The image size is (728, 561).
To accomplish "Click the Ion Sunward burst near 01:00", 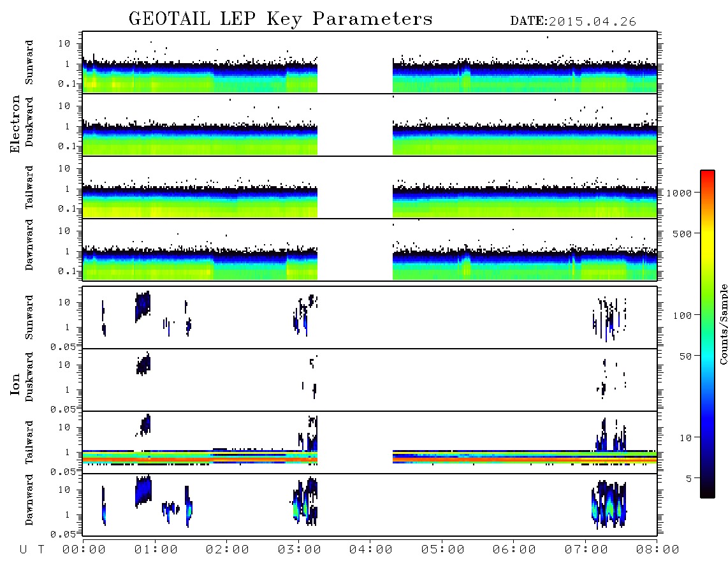I will click(x=143, y=305).
